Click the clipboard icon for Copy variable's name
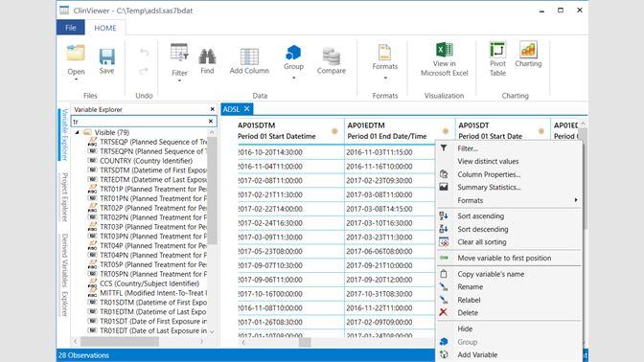This screenshot has width=644, height=362. pos(444,274)
